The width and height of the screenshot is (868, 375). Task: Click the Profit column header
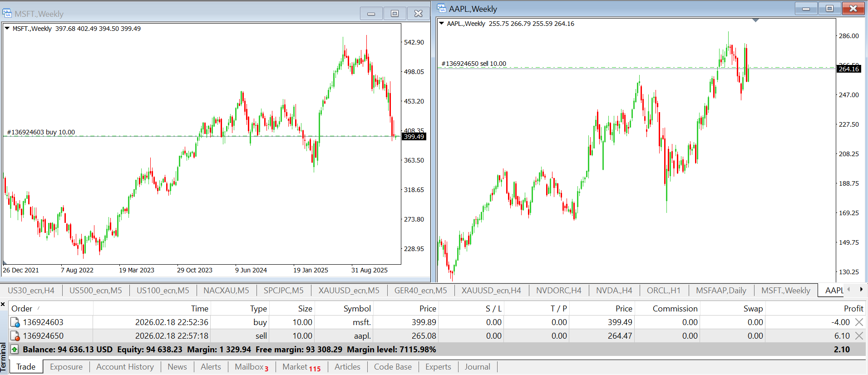(853, 309)
